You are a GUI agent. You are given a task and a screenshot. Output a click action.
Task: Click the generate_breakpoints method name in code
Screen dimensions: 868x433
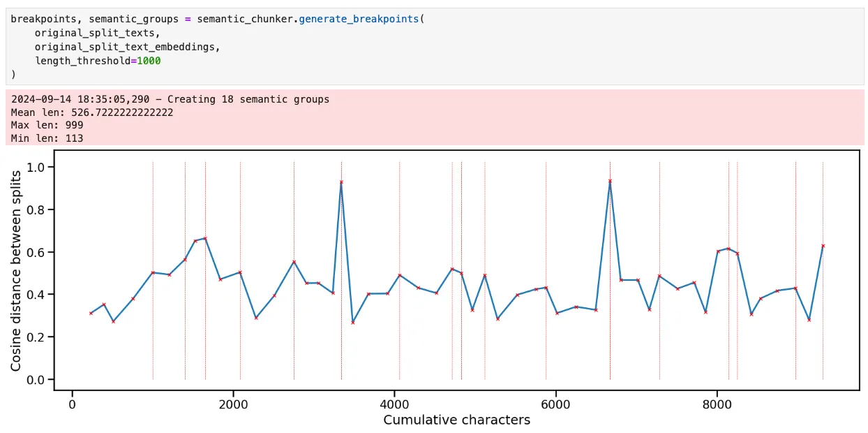pyautogui.click(x=359, y=19)
